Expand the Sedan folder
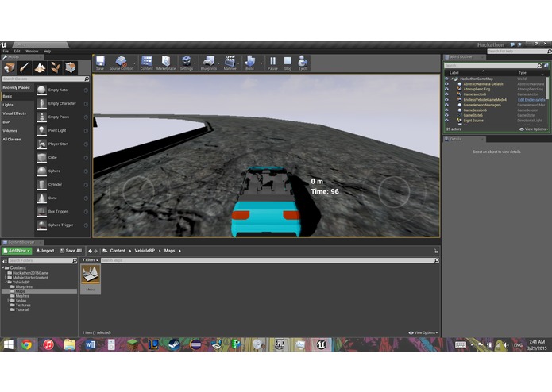 coord(9,301)
